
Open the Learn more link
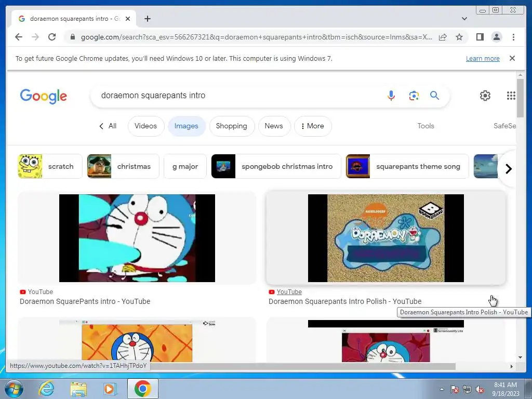[483, 58]
